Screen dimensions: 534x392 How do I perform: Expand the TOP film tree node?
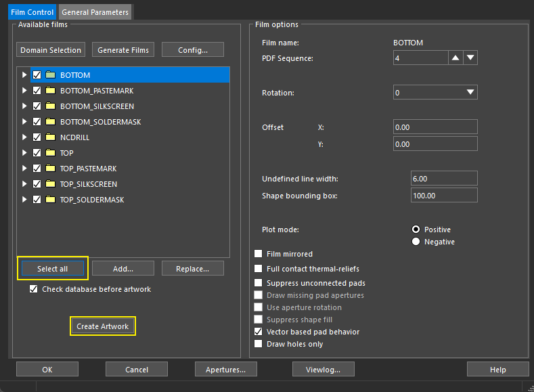tap(25, 153)
